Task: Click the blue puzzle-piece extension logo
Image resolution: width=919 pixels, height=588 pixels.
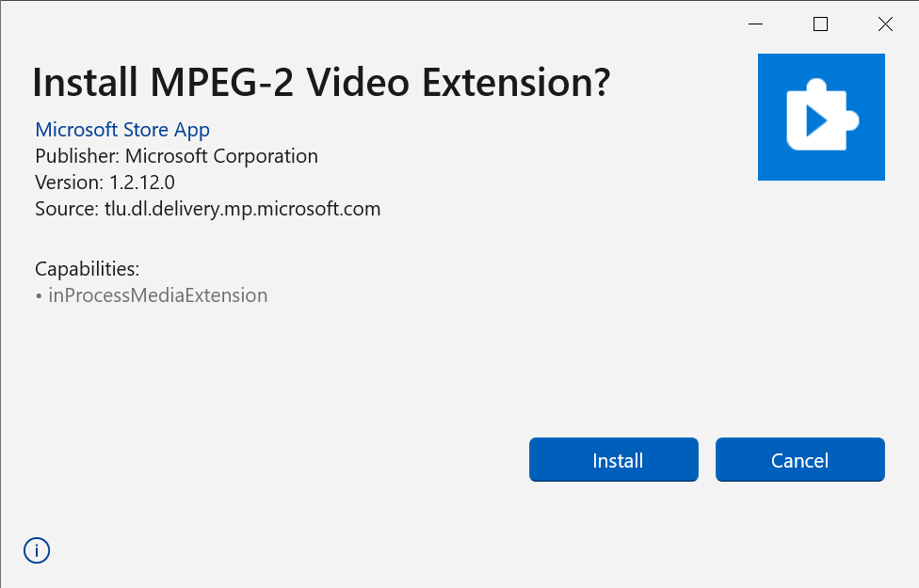Action: (821, 117)
